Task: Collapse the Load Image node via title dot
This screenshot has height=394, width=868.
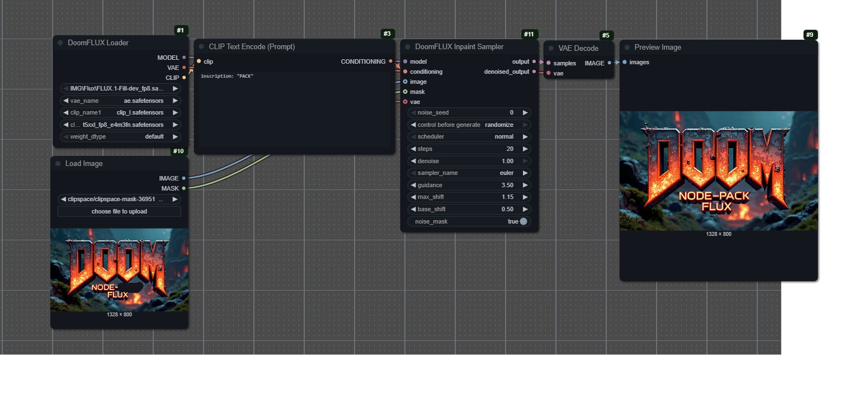Action: pos(58,164)
